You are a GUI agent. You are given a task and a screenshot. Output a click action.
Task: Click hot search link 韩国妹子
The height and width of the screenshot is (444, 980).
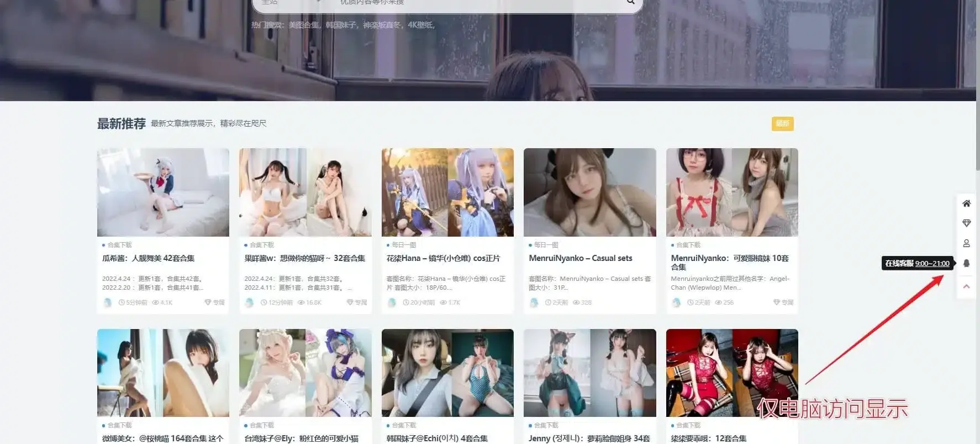[341, 25]
